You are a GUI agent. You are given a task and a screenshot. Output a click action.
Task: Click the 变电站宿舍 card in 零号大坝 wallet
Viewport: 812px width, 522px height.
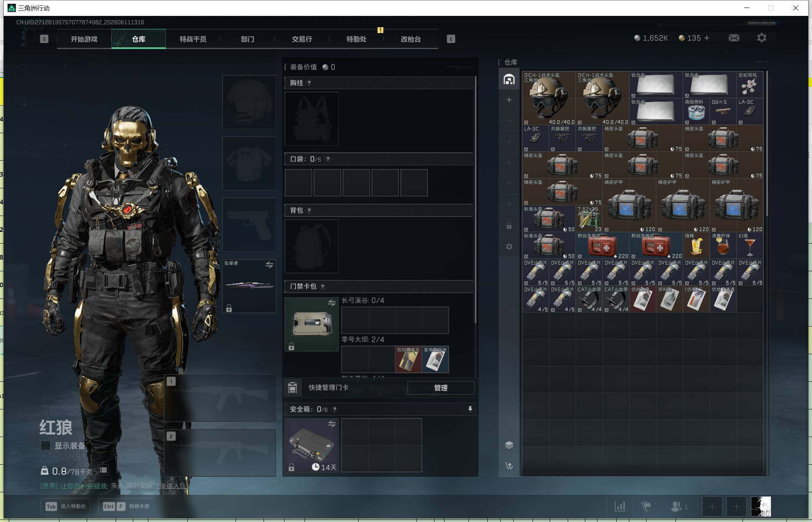pyautogui.click(x=435, y=359)
